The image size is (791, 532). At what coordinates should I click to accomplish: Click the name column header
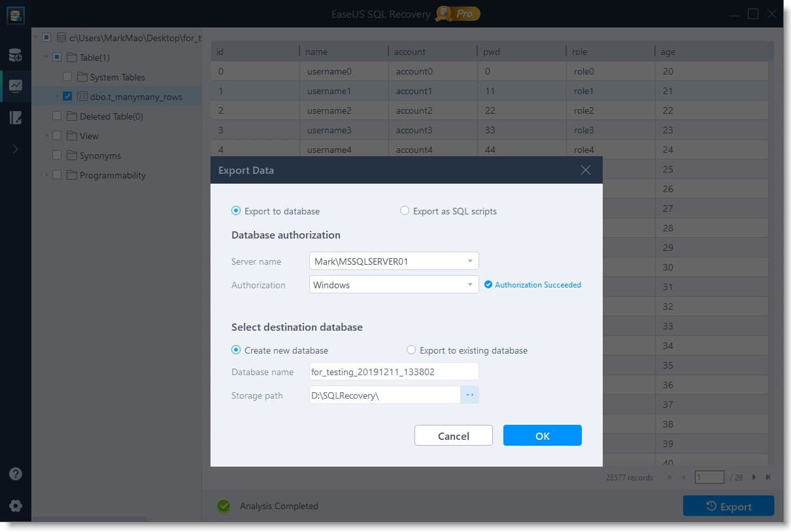click(x=344, y=52)
